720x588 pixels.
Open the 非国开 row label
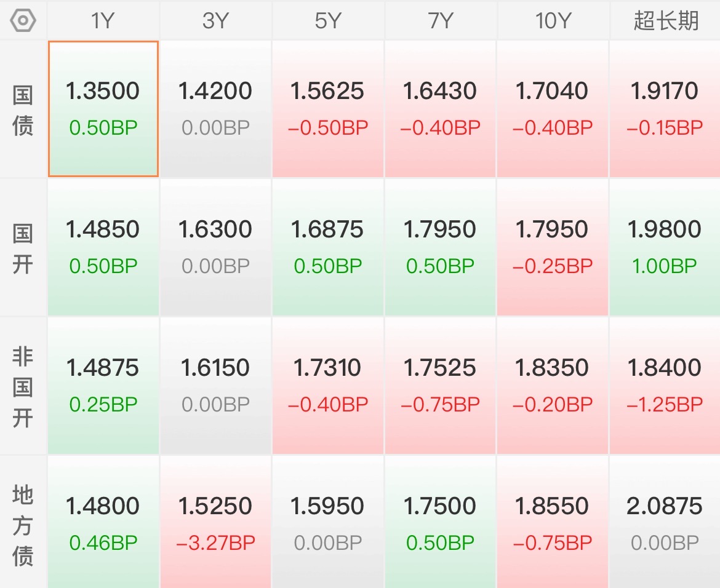23,386
